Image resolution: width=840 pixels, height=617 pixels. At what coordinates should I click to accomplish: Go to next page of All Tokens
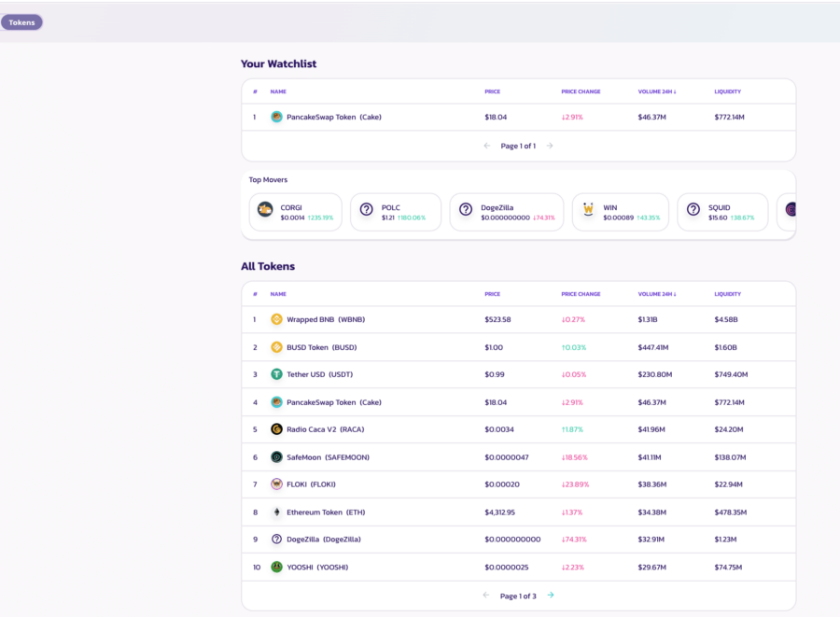(551, 596)
